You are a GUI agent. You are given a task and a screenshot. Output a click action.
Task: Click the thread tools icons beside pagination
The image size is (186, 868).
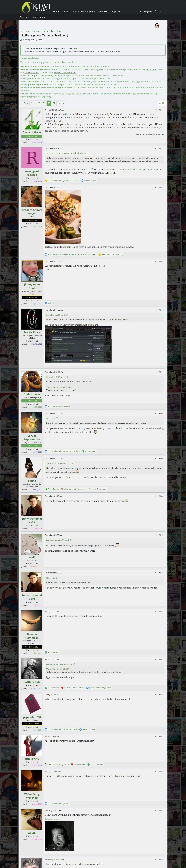[x=161, y=103]
